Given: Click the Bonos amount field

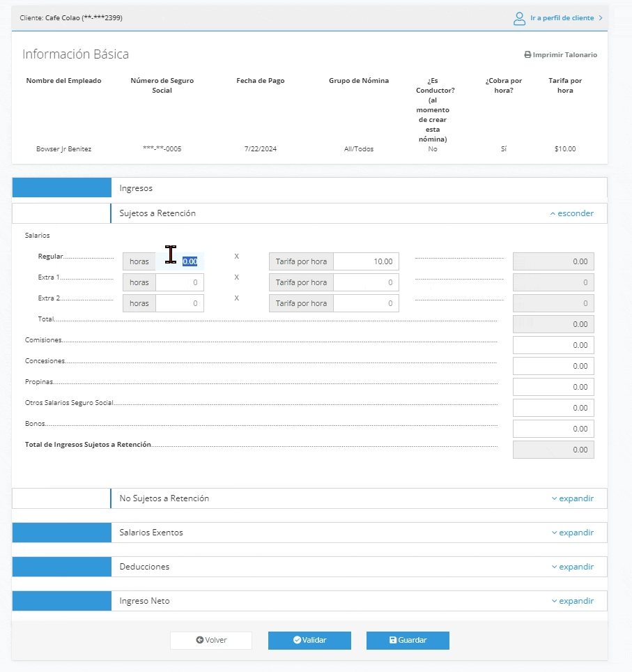Looking at the screenshot, I should coord(553,429).
